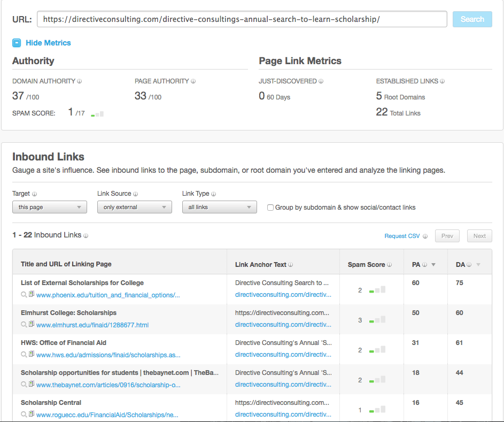Click magnifier icon for elmhurst.edu row
Screen dimensions: 504x422
[24, 325]
